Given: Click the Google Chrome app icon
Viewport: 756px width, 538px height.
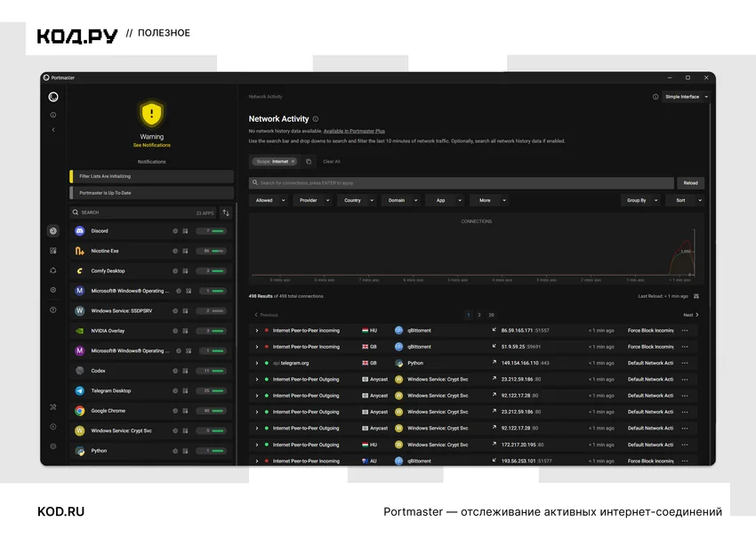Looking at the screenshot, I should 79,411.
